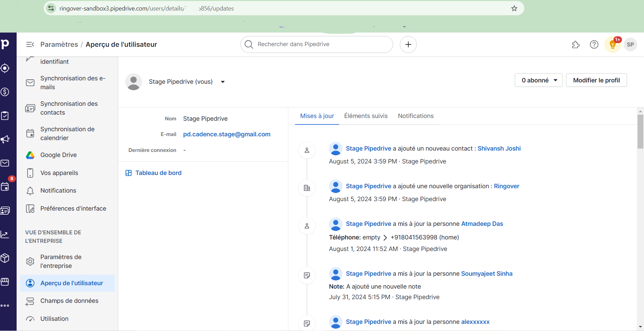The width and height of the screenshot is (644, 331).
Task: Open alexxxxxx person link
Action: pyautogui.click(x=475, y=322)
